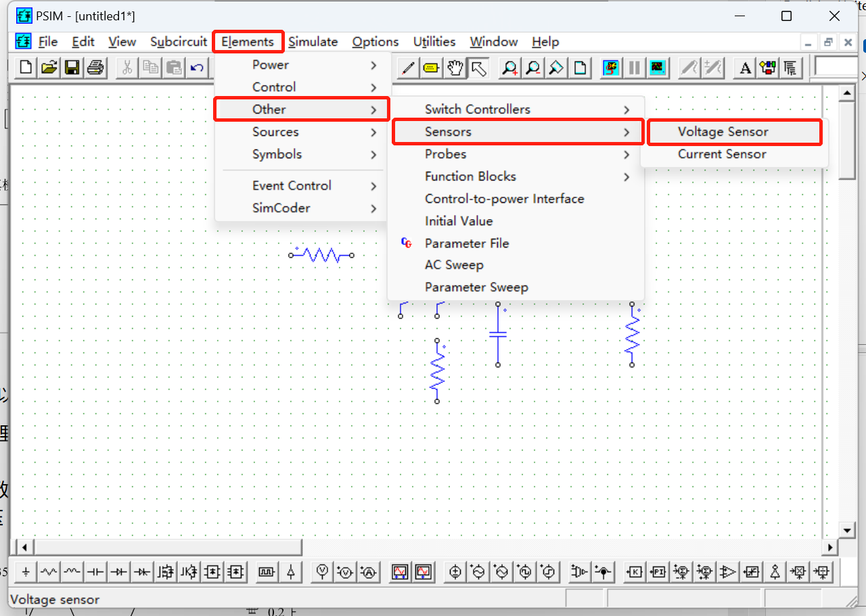Pick the Step voltage source icon
The image size is (866, 616).
pos(549,572)
